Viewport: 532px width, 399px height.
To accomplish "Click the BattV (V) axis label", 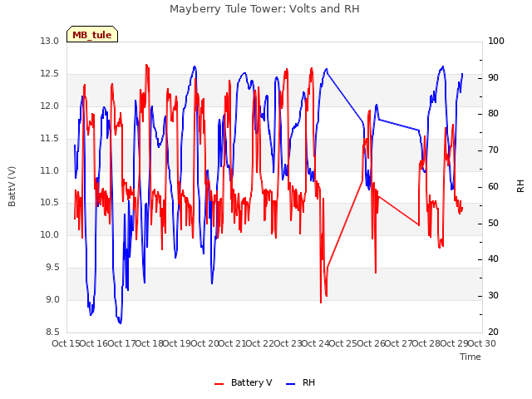I will click(x=12, y=186).
